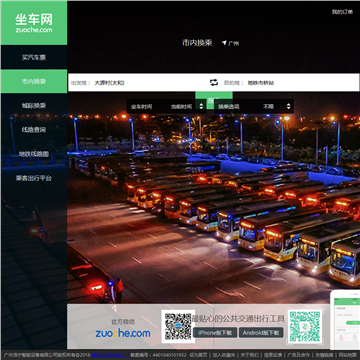Click the stepper arrows on the current time selector
Screen dimensions: 360x360
[201, 107]
